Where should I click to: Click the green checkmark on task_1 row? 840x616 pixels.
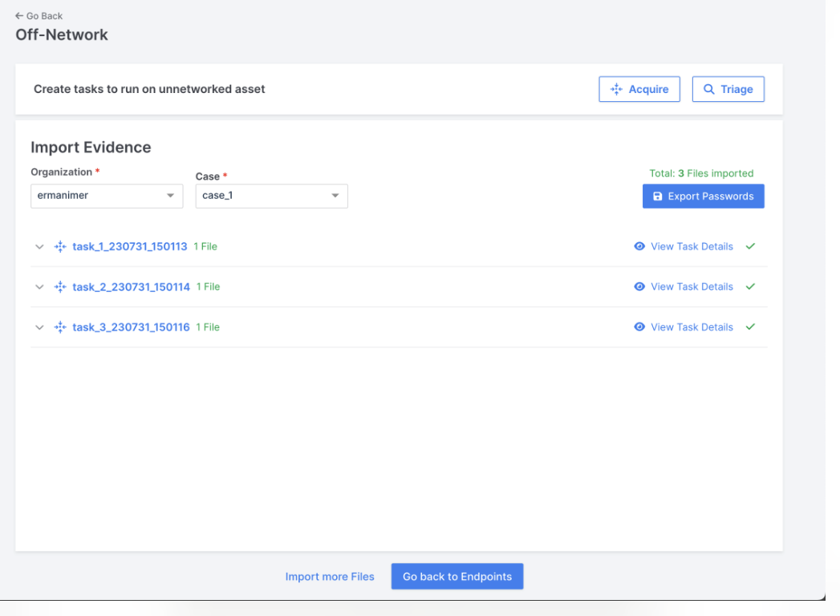(x=750, y=247)
